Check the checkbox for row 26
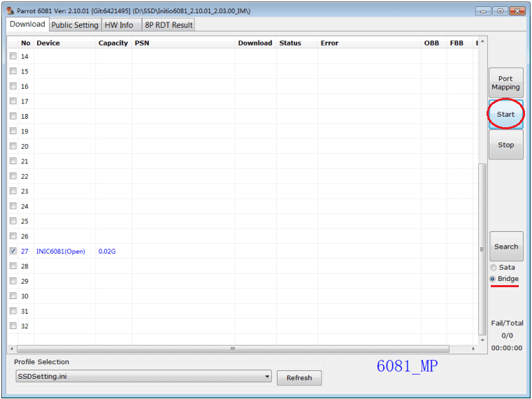This screenshot has height=399, width=532. click(x=13, y=235)
